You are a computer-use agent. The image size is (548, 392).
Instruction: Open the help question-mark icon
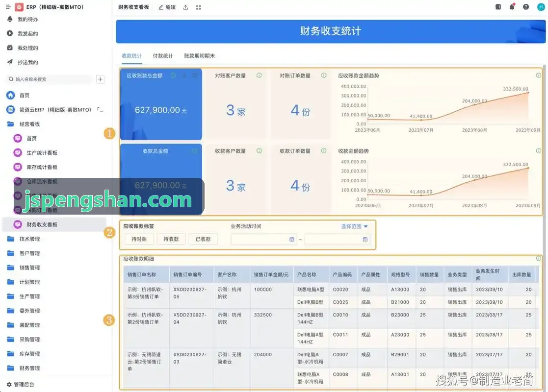coord(525,7)
